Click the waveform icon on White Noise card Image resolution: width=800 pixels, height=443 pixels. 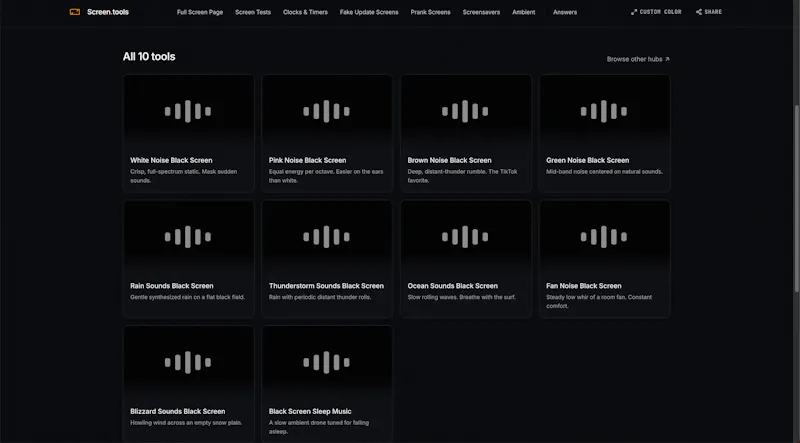(x=188, y=111)
